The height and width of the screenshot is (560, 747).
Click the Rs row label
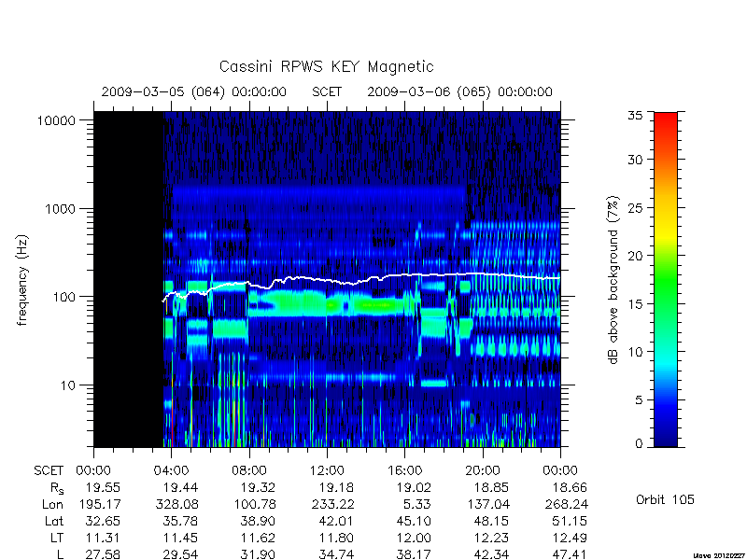coord(57,488)
